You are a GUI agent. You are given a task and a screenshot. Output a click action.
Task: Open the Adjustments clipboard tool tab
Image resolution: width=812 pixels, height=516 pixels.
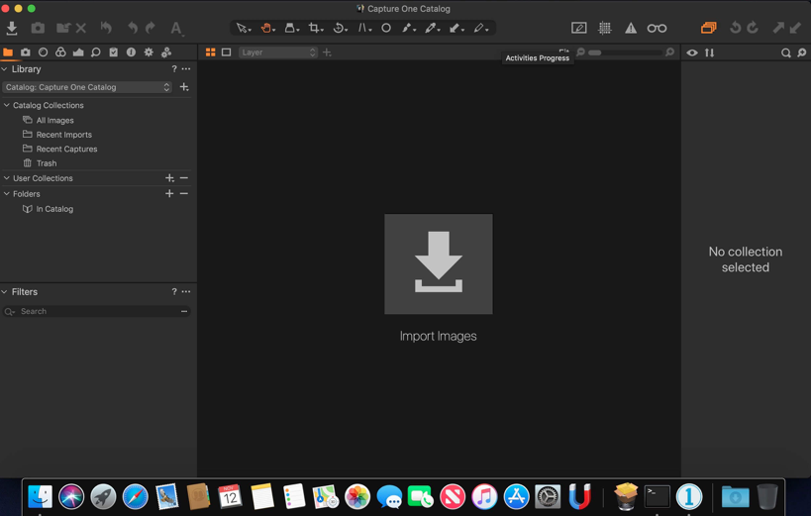[x=114, y=52]
